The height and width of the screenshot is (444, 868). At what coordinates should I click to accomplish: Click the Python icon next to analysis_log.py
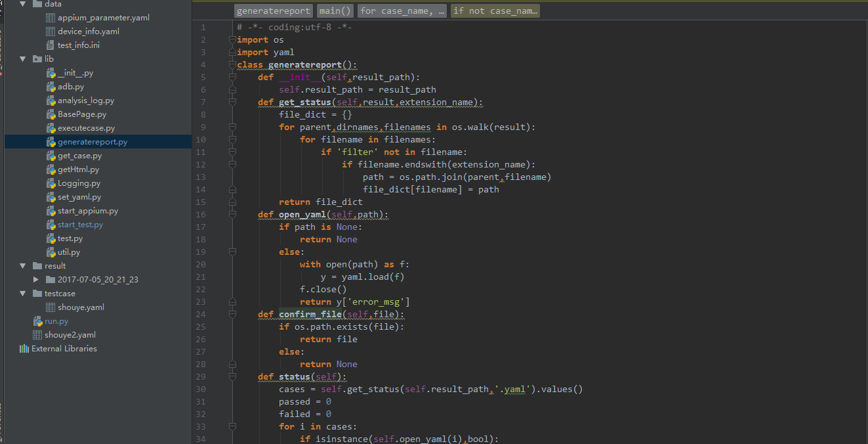51,100
